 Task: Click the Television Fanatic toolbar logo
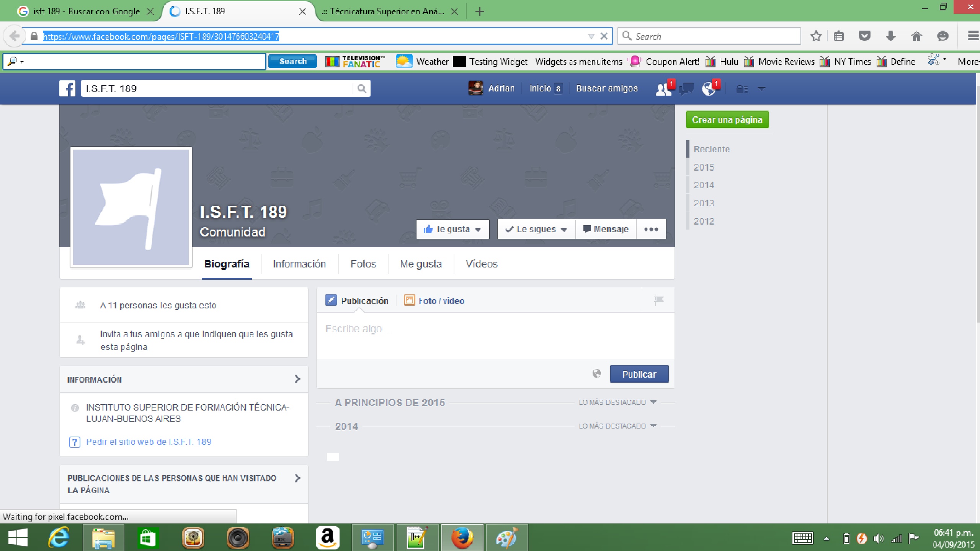tap(354, 62)
